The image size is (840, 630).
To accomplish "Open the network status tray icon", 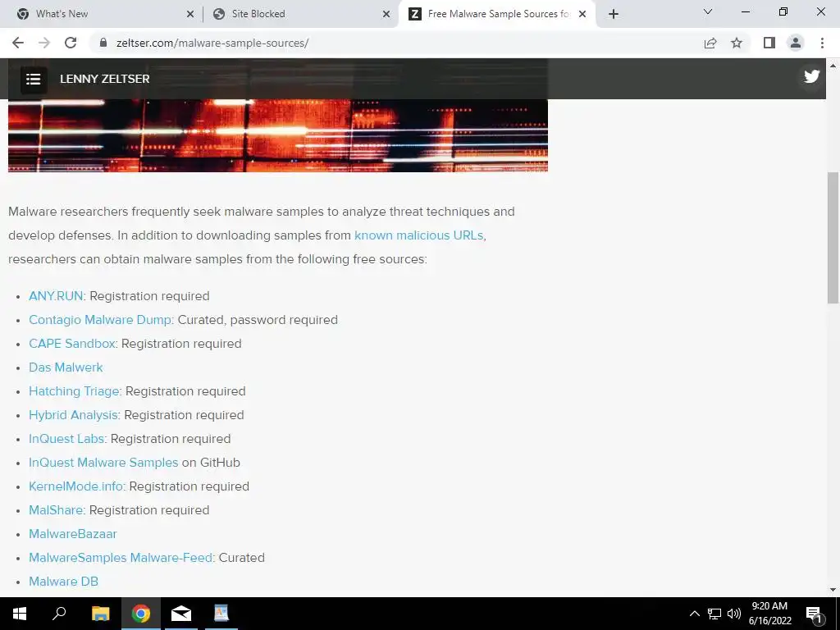I will click(x=714, y=614).
